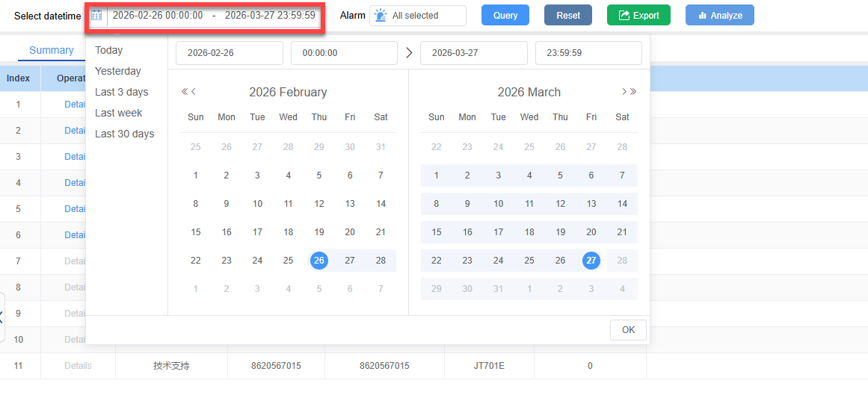
Task: Edit the end time field 23:59:59
Action: click(588, 53)
